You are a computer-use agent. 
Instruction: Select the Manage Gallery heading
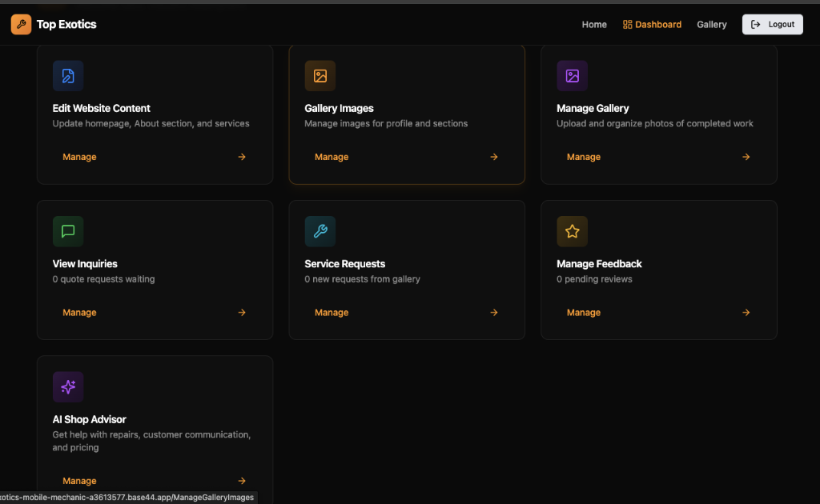[x=593, y=108]
